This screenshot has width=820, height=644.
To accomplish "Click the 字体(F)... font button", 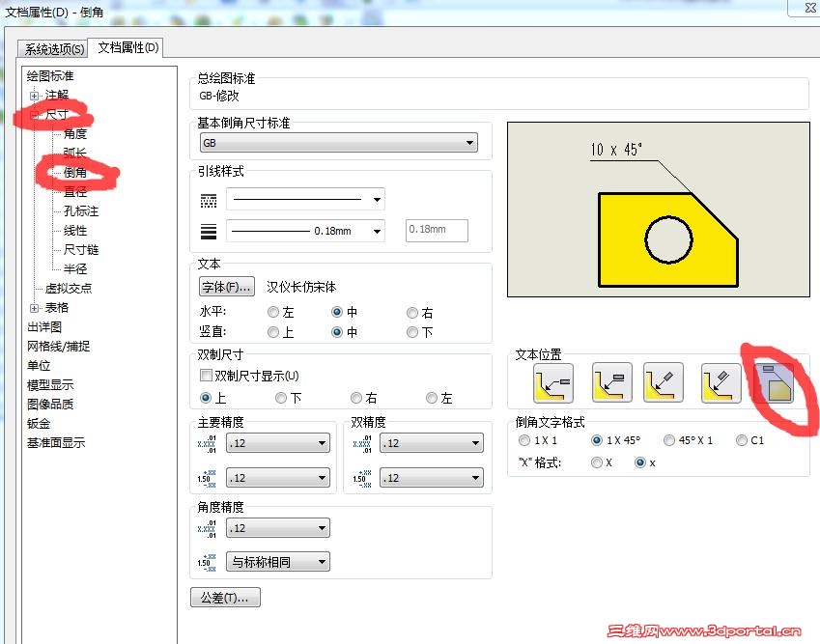I will pos(227,287).
